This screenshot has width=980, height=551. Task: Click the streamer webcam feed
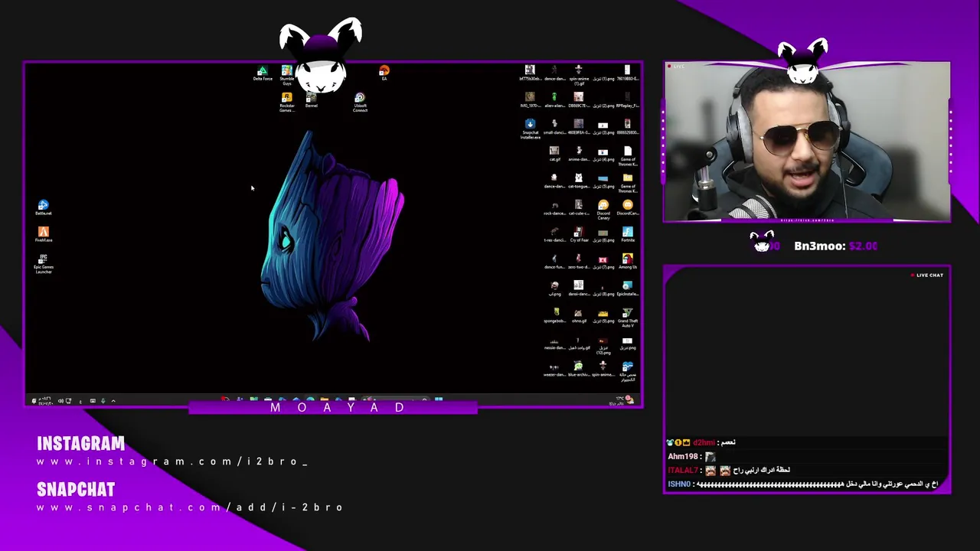click(807, 142)
